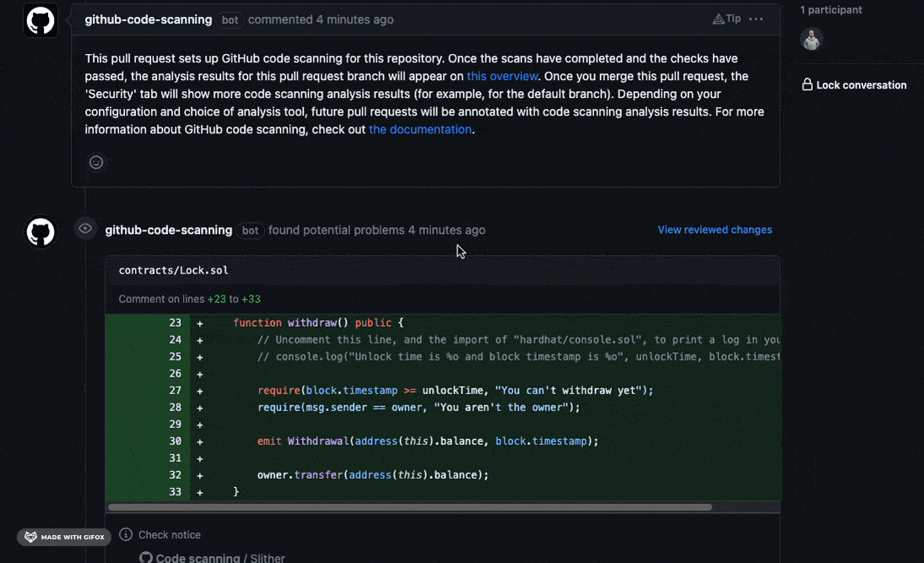Click the code block horizontal scrollbar

tap(409, 507)
